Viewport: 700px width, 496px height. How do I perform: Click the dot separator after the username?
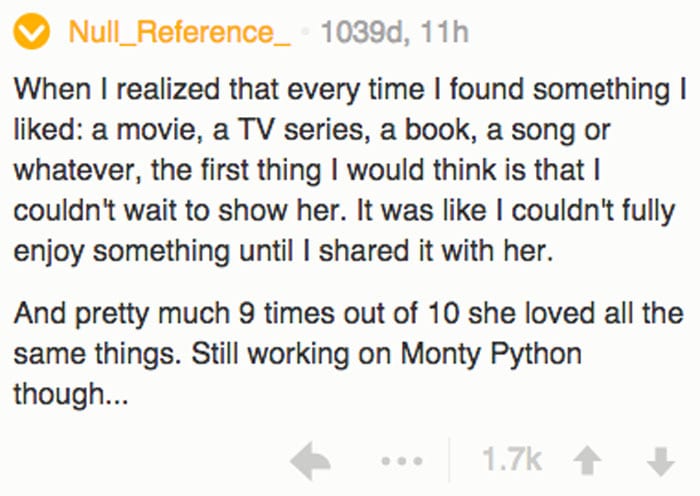tap(306, 32)
